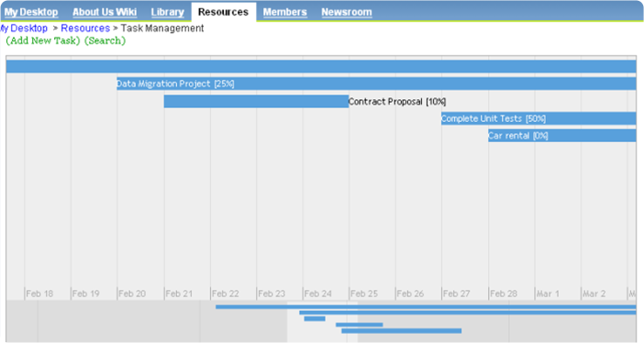Select the Contract Proposal task bar
644x343 pixels.
(x=256, y=102)
